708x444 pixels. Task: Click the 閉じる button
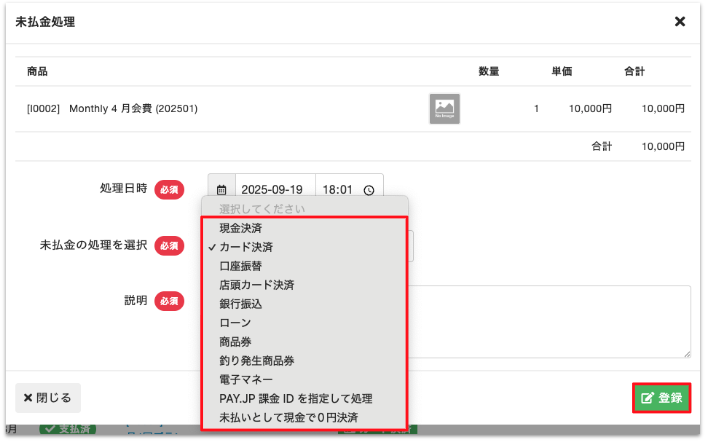click(x=48, y=397)
